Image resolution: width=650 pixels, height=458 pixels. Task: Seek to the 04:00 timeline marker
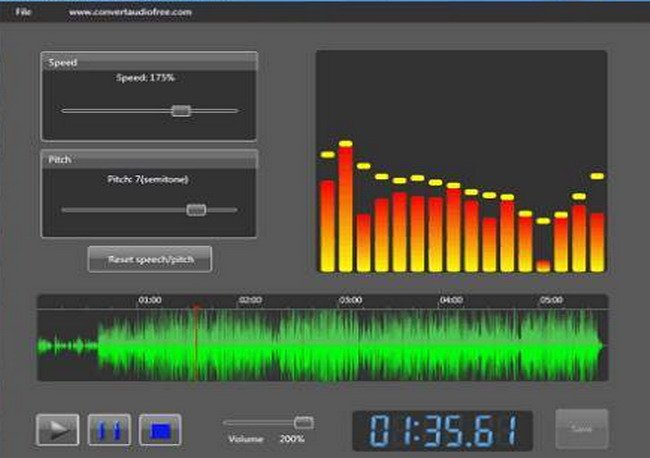[x=451, y=300]
